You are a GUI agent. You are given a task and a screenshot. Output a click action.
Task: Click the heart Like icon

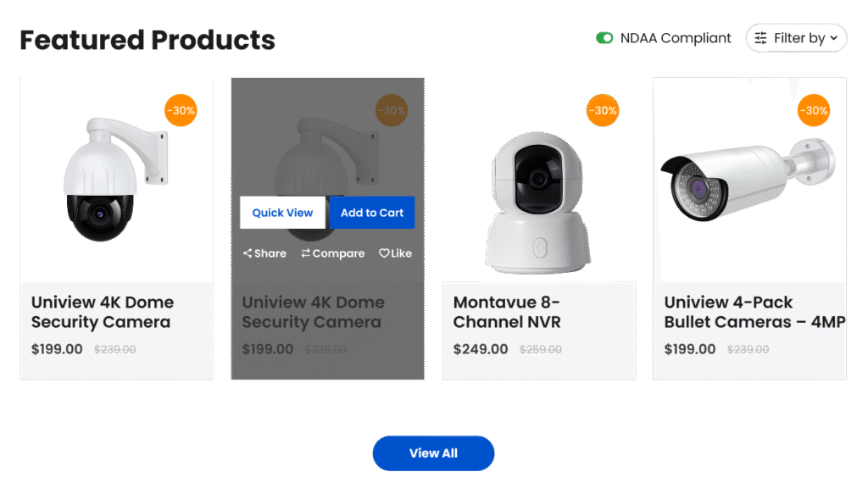(384, 253)
